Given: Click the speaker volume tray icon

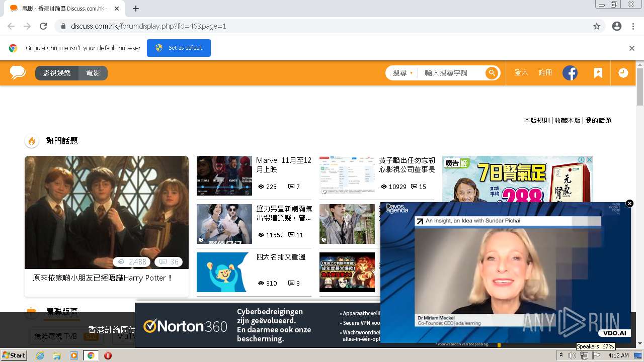Looking at the screenshot, I should tap(572, 355).
